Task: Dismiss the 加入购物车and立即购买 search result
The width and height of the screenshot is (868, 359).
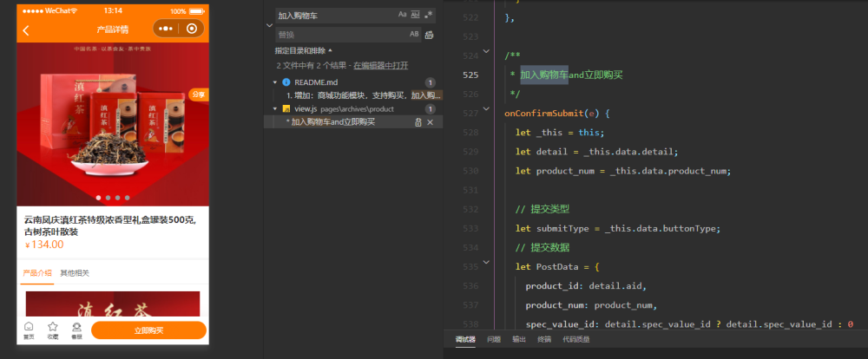Action: [431, 122]
